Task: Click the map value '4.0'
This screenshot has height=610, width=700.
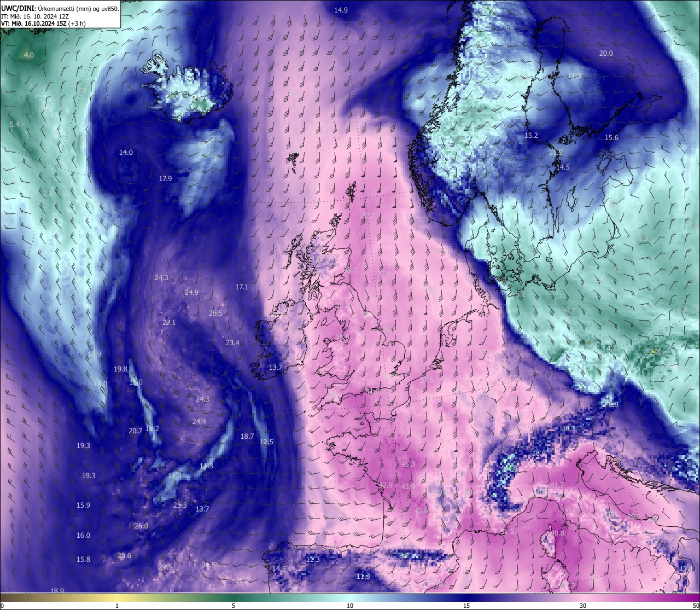Action: (28, 55)
